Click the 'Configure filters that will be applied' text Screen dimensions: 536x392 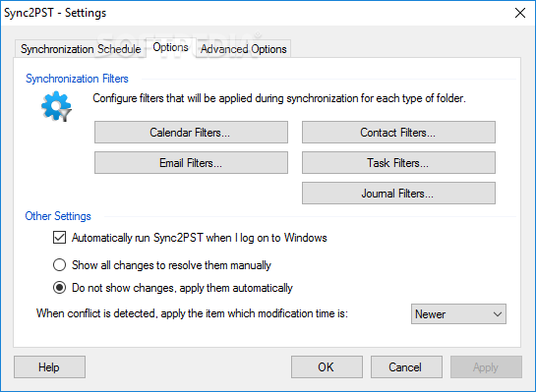coord(279,98)
